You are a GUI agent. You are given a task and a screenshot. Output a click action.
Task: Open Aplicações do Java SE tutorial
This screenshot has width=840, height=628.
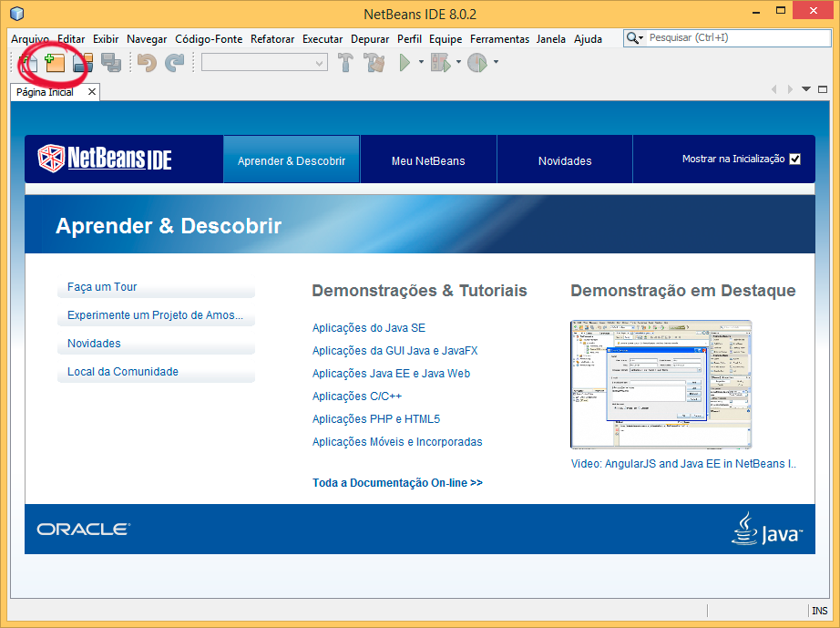tap(369, 328)
